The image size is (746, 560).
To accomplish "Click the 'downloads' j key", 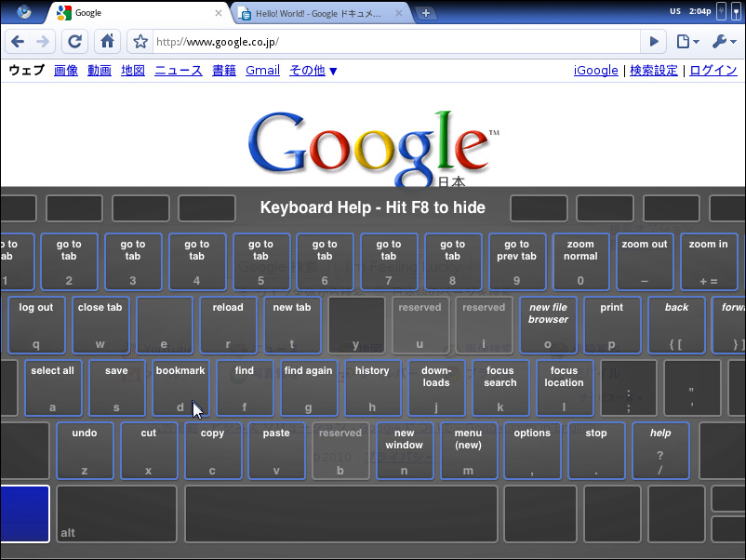I will click(436, 388).
